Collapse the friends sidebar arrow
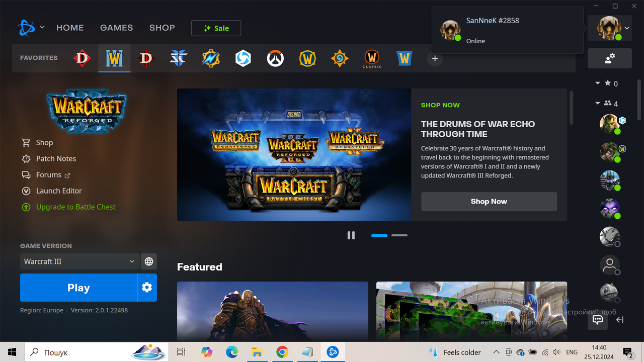 pyautogui.click(x=620, y=320)
